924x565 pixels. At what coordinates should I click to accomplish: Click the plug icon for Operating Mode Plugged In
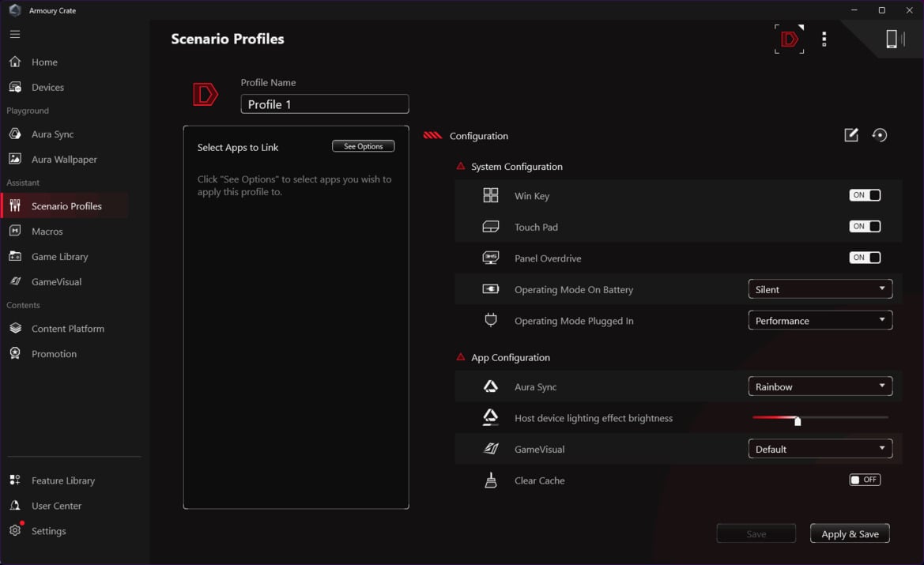coord(490,320)
